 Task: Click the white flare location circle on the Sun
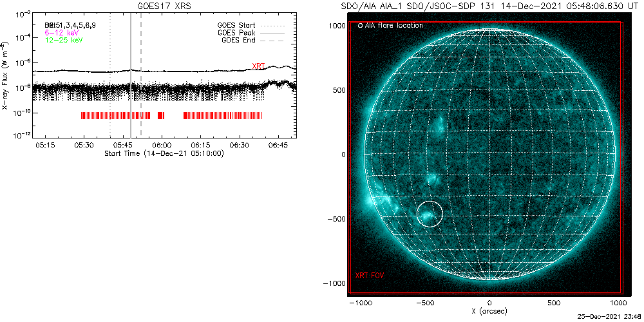430,214
